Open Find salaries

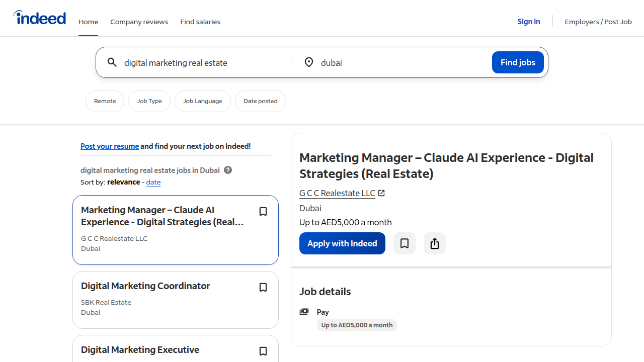pyautogui.click(x=200, y=22)
